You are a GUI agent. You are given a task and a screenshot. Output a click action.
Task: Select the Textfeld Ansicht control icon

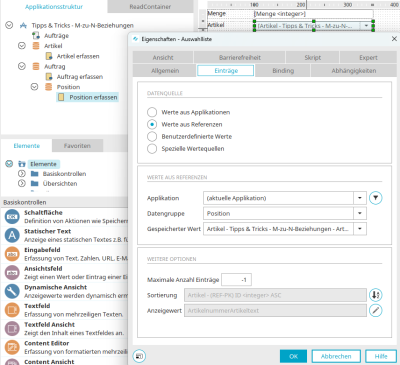click(12, 329)
